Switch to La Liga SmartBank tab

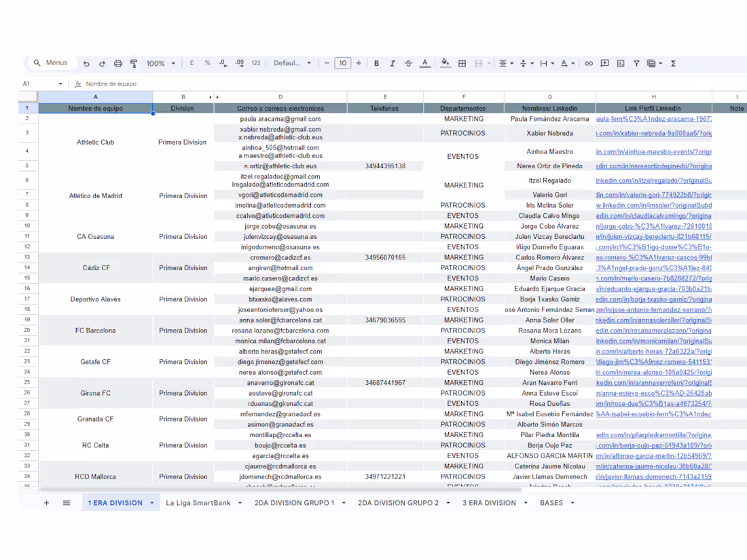click(198, 503)
